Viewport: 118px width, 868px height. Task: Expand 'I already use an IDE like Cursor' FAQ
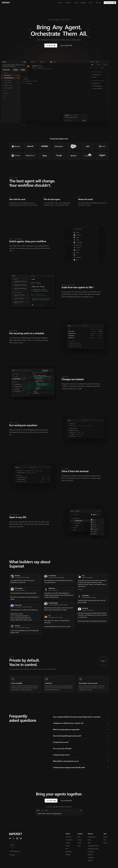pyautogui.click(x=81, y=723)
